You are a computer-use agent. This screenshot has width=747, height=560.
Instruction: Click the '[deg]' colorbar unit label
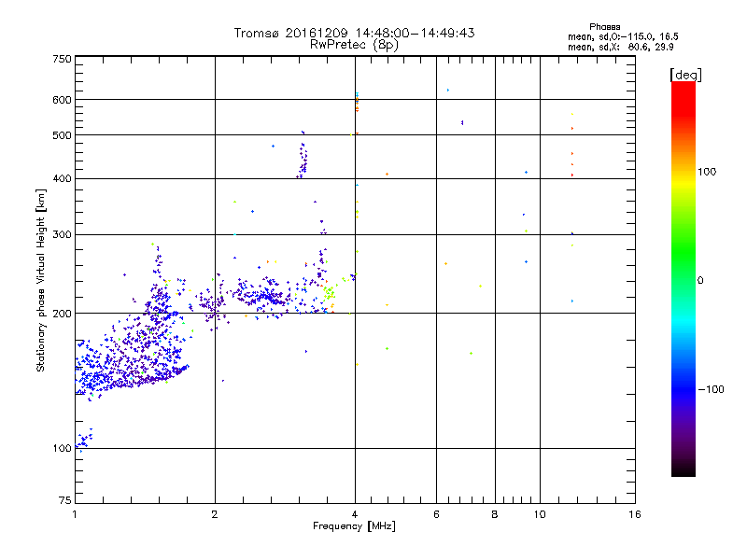685,75
